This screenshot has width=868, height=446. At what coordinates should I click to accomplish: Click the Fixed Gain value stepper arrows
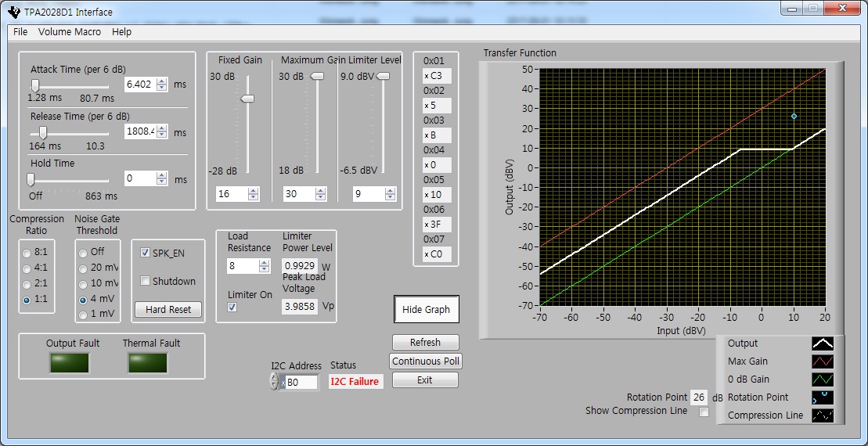(x=253, y=194)
